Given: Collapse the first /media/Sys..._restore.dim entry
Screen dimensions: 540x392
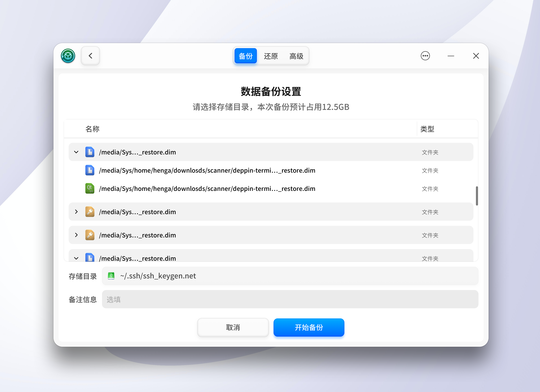Looking at the screenshot, I should point(76,152).
